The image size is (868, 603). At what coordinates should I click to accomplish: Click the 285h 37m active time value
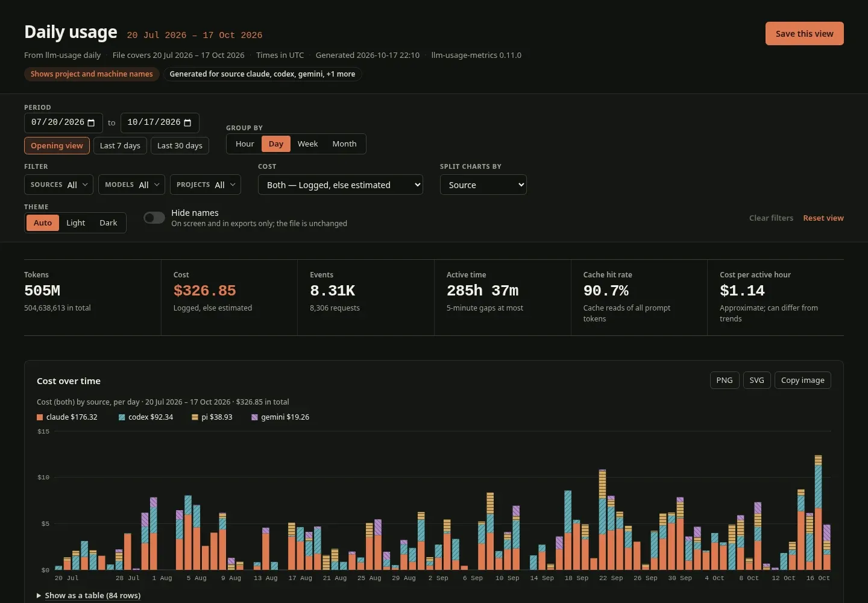(x=482, y=291)
